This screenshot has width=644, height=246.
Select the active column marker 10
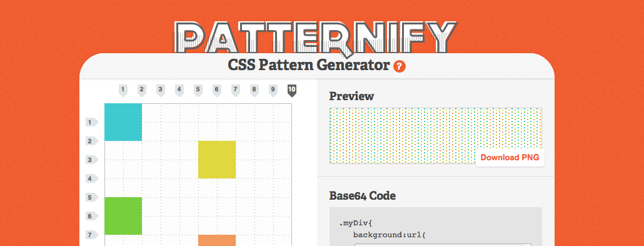pos(291,91)
